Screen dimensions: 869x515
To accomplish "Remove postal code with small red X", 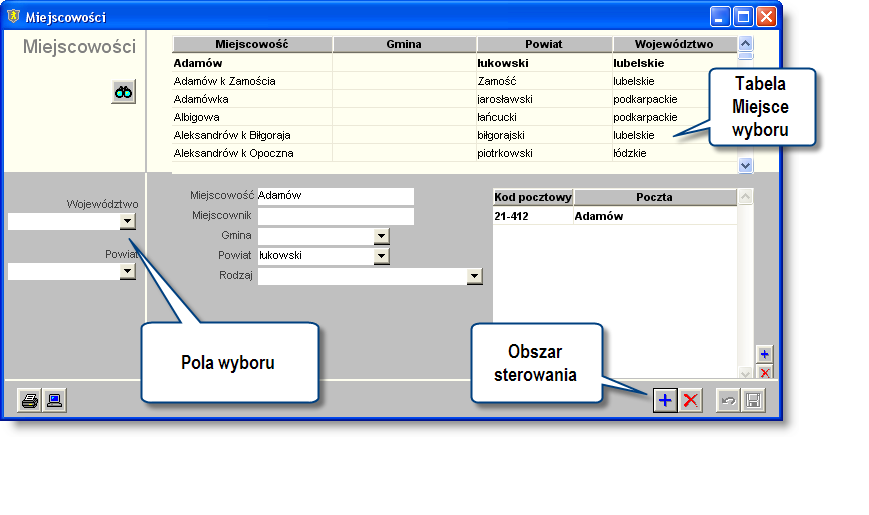I will 764,372.
